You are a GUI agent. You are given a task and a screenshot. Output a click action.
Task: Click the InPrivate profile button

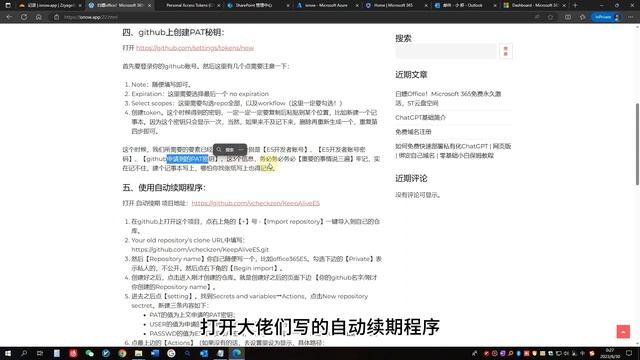[x=607, y=17]
